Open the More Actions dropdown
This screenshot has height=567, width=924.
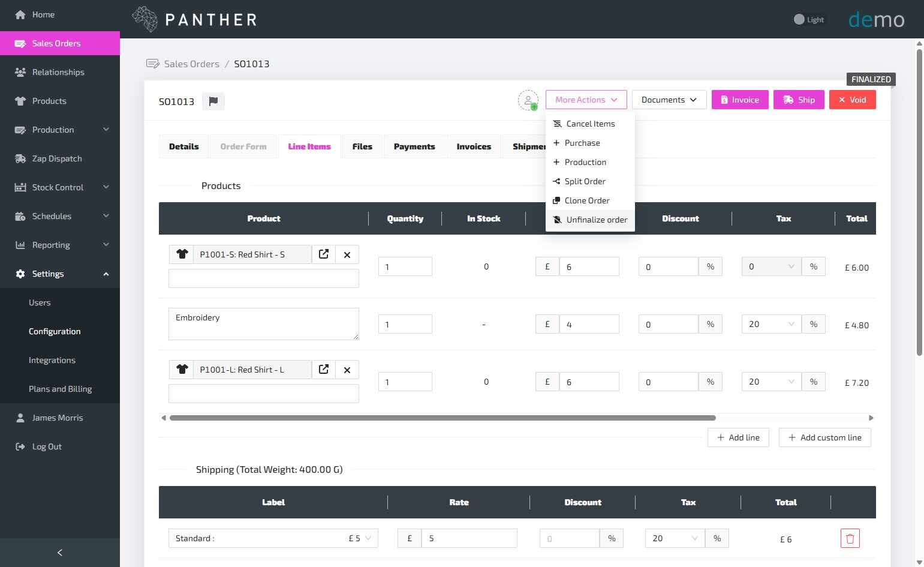[586, 100]
